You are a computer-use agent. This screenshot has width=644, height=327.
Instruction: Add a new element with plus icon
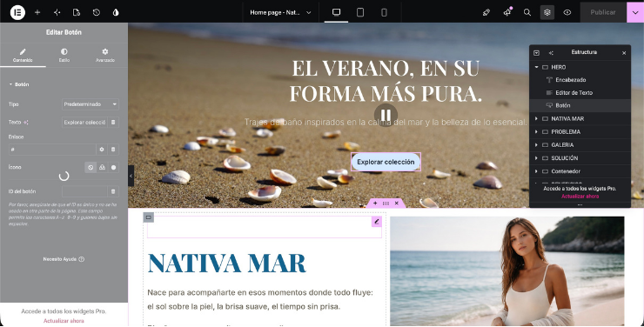37,12
